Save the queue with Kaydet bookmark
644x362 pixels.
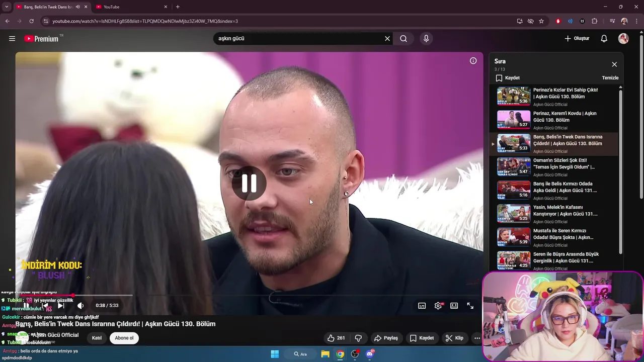pyautogui.click(x=508, y=78)
